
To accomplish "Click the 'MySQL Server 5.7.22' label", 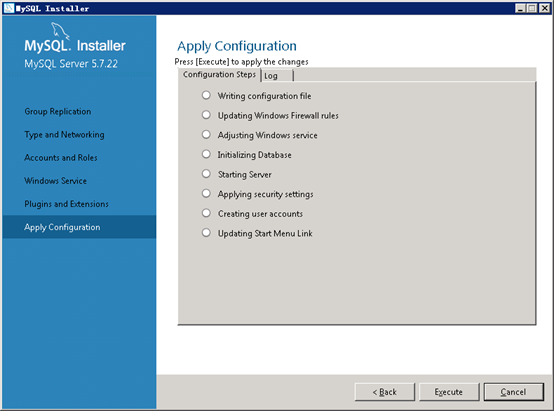I will [71, 64].
